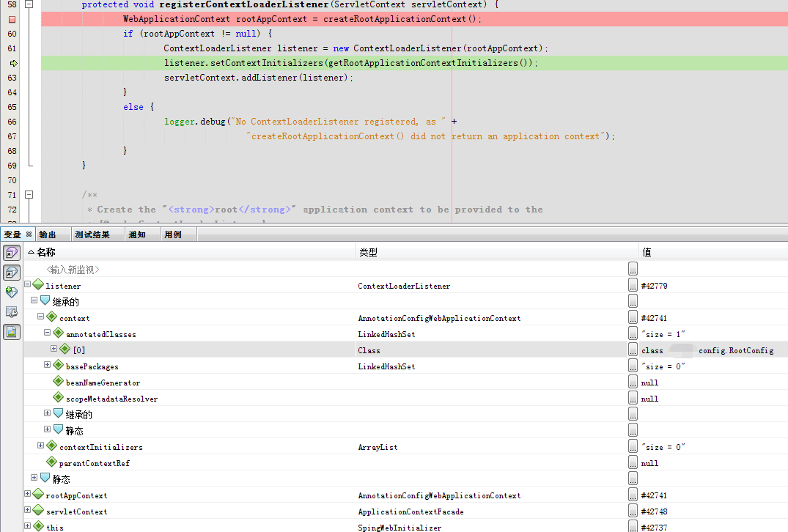Click the beanNameGenerator field icon
Viewport: 788px width, 532px height.
59,381
